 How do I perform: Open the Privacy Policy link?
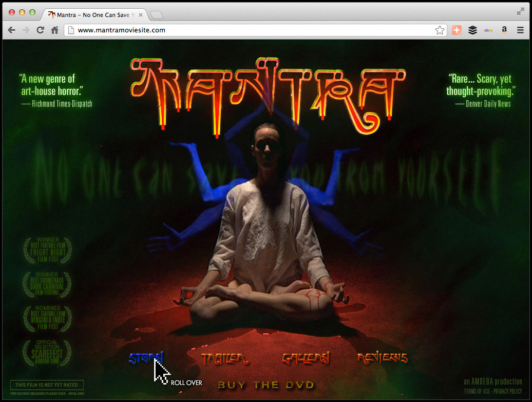[507, 392]
